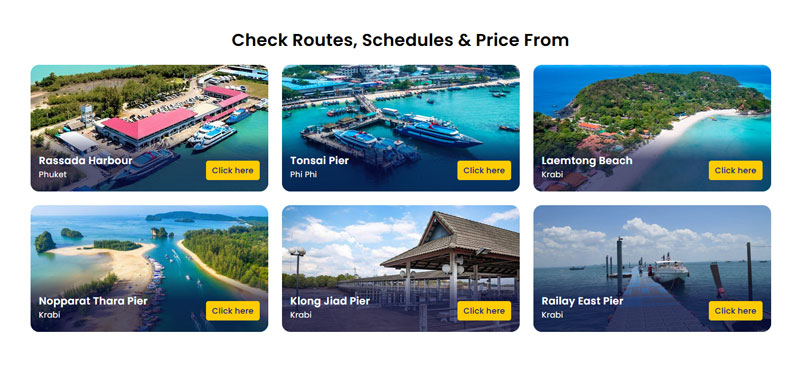
Task: Click the Klong Jiad Pier title
Action: [330, 301]
